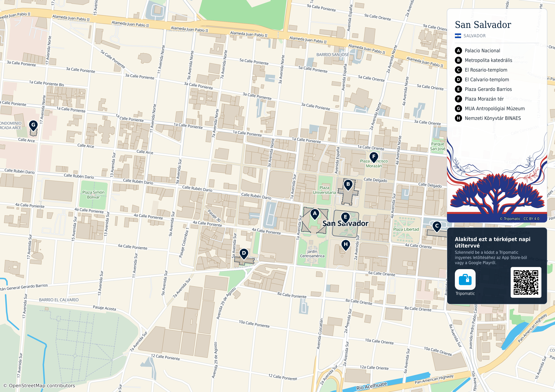
Task: Click 'Plaza Libertad' map label
Action: click(406, 229)
